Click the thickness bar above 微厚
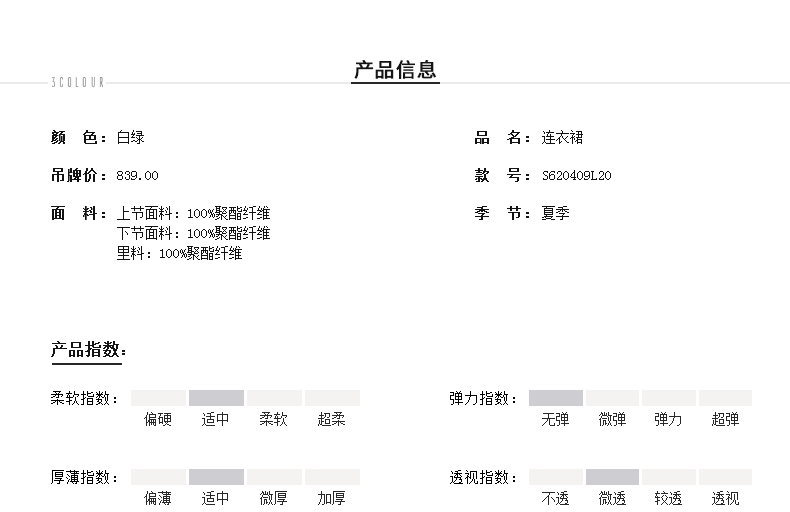This screenshot has width=790, height=512. coord(275,477)
